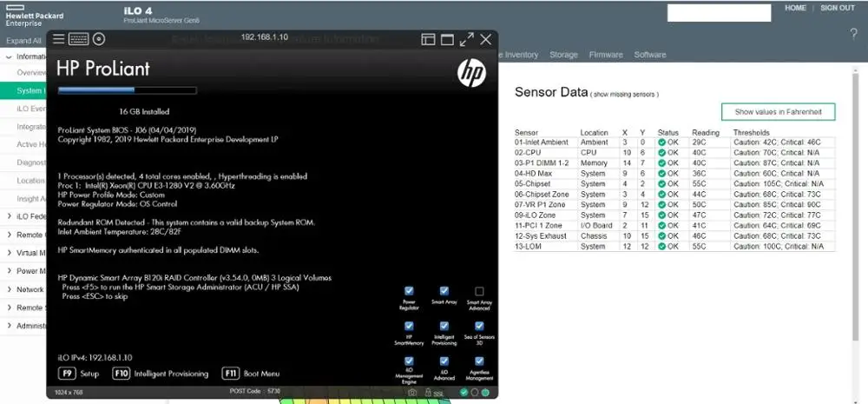The width and height of the screenshot is (868, 404).
Task: Expand the iLO Federation tree section
Action: [x=9, y=216]
